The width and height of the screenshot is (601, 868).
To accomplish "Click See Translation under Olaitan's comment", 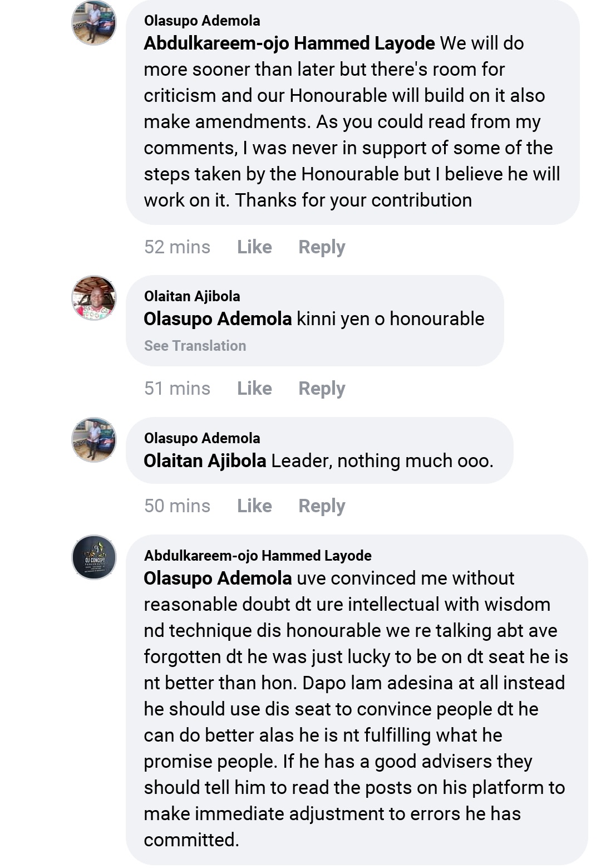I will pyautogui.click(x=195, y=346).
